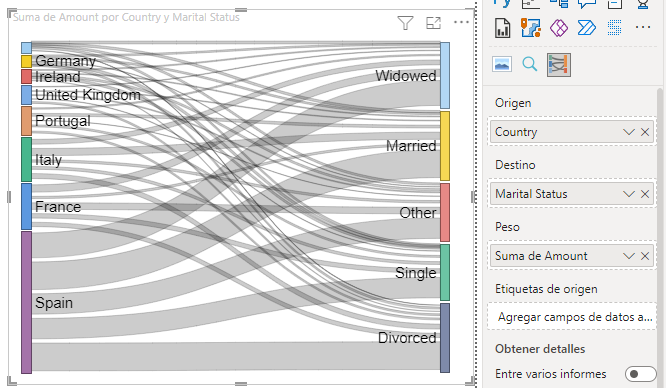Select the France blue node bar
The image size is (666, 388).
pos(26,207)
